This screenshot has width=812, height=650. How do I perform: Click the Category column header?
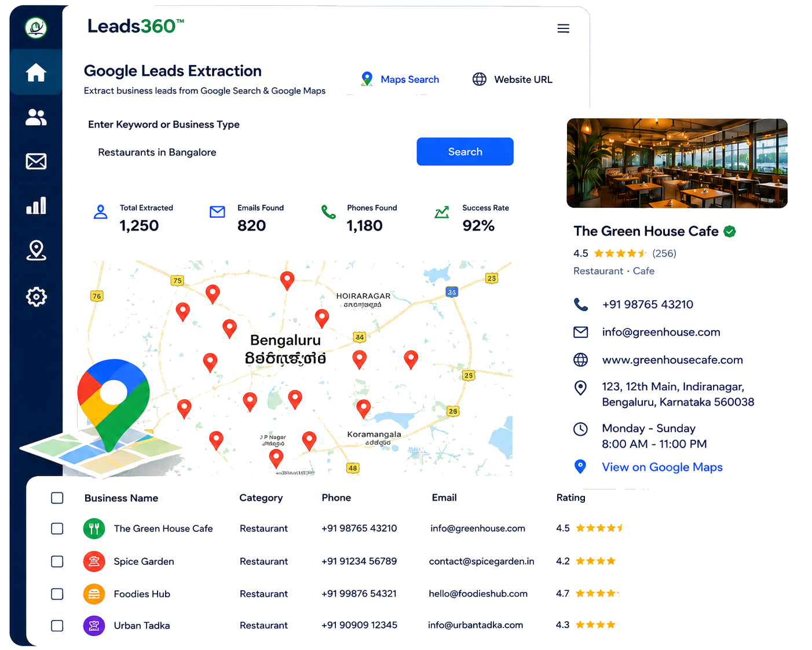[261, 498]
